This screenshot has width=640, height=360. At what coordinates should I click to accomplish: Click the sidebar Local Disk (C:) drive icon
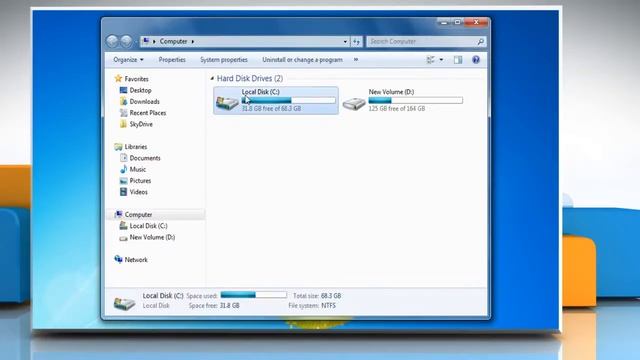(x=123, y=226)
